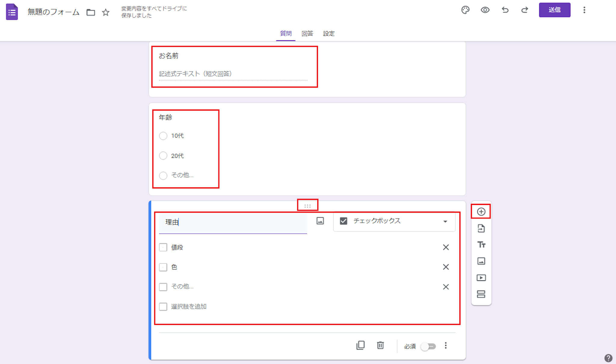The height and width of the screenshot is (364, 616).
Task: Switch to the 回答 tab
Action: pyautogui.click(x=307, y=33)
